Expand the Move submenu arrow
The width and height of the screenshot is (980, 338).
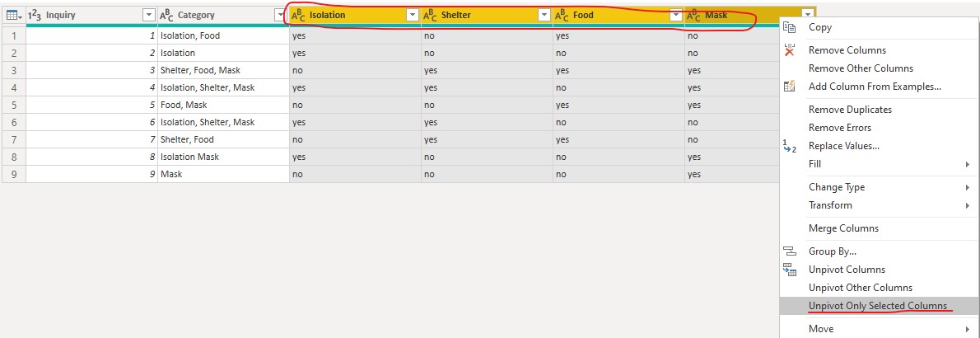[968, 329]
